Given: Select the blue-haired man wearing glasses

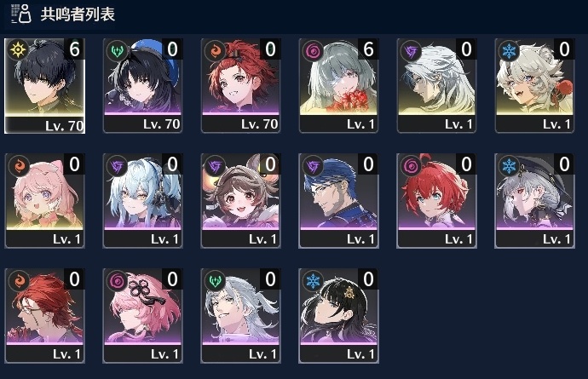Looking at the screenshot, I should pyautogui.click(x=338, y=200).
